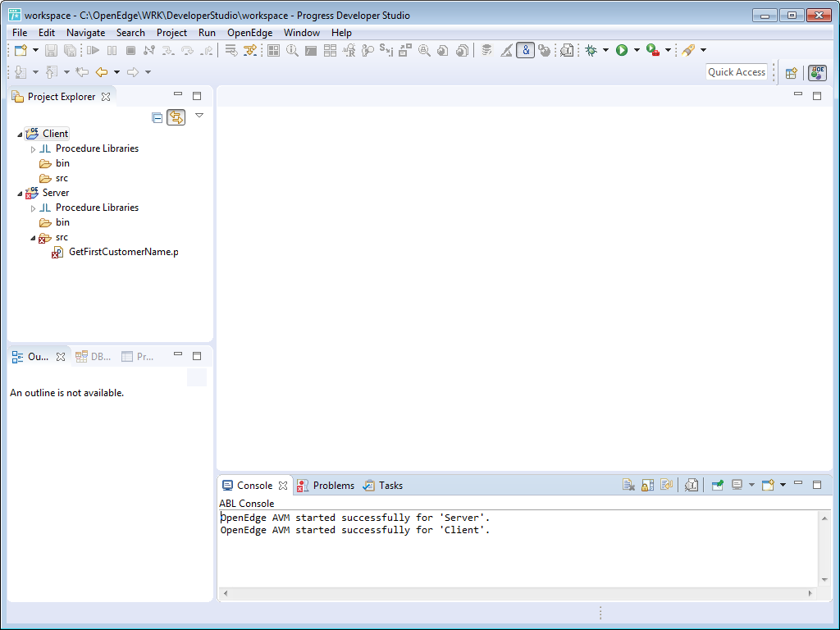Image resolution: width=840 pixels, height=630 pixels.
Task: Open the Navigate menu
Action: pos(85,33)
